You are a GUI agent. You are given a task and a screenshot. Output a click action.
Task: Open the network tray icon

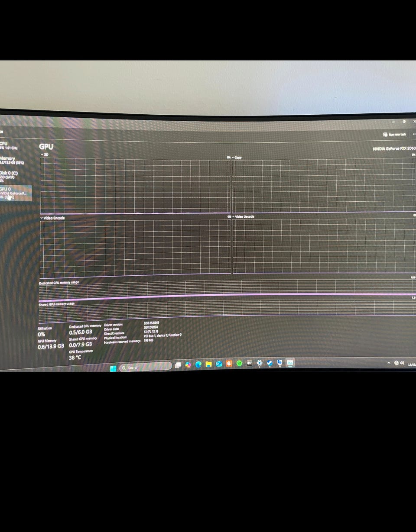[396, 363]
